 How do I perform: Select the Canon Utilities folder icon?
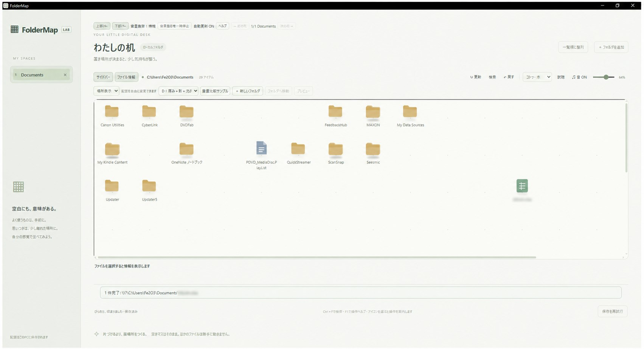[x=112, y=112]
